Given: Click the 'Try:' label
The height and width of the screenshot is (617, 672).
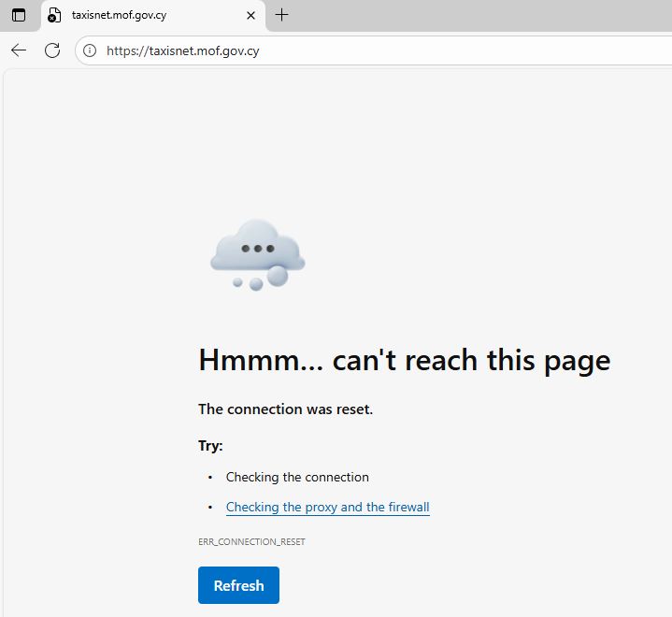Looking at the screenshot, I should (x=210, y=446).
